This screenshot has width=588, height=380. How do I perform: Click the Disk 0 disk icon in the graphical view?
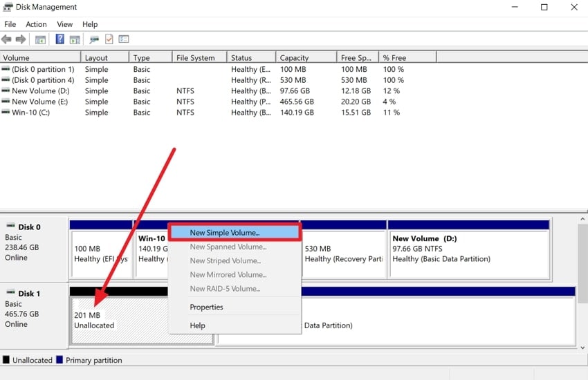10,226
